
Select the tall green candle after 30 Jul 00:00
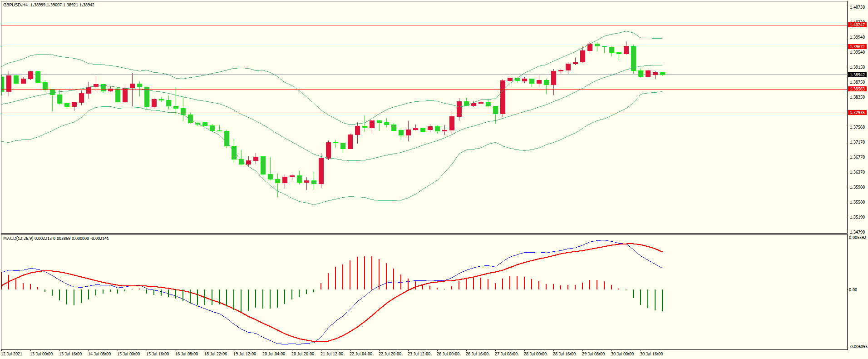point(633,58)
